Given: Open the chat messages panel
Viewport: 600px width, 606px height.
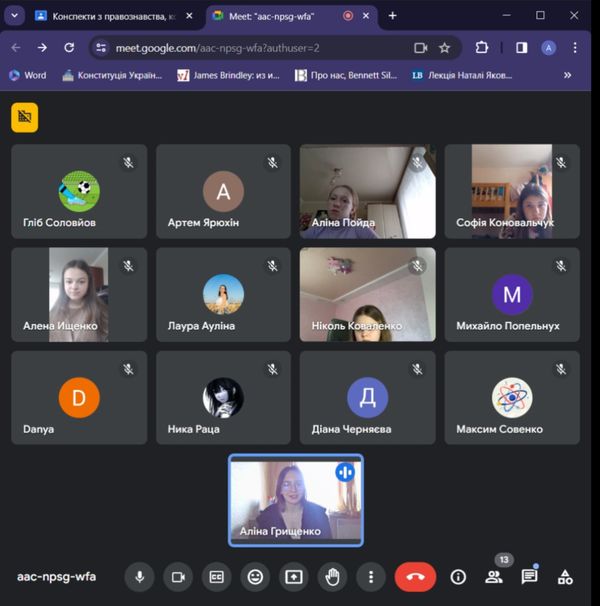Looking at the screenshot, I should point(529,577).
